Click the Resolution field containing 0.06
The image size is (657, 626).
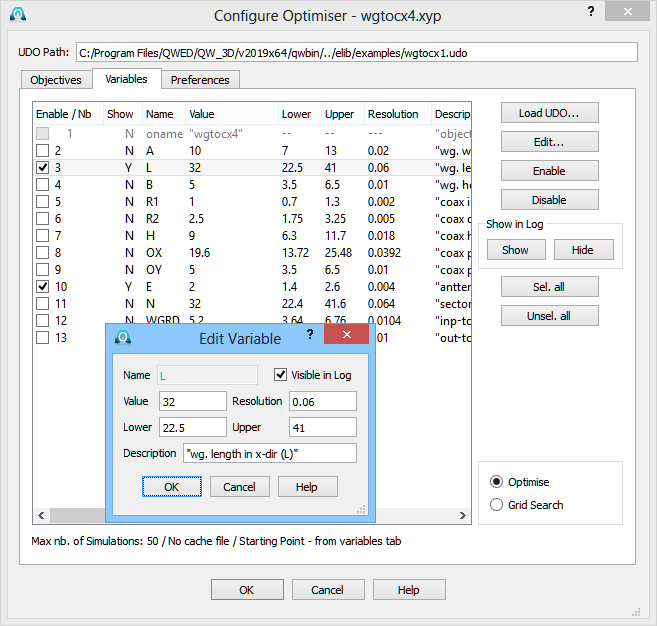pos(323,401)
